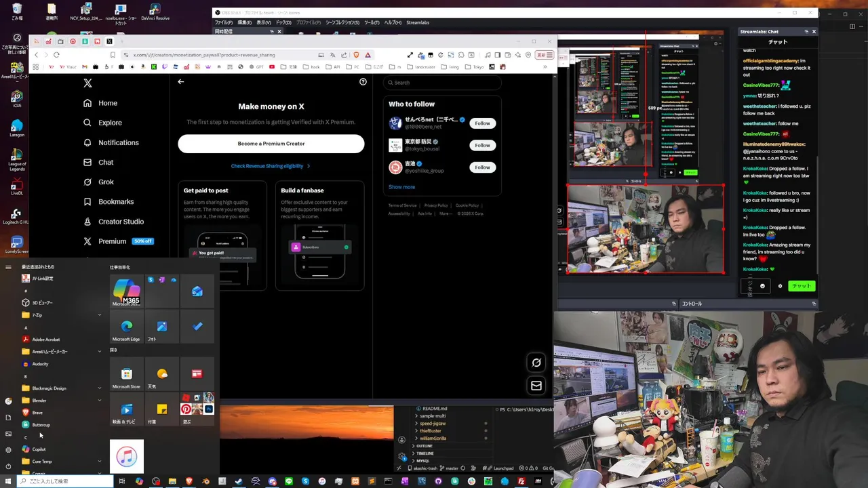Click the X logo at top of sidebar
The image size is (868, 488).
[87, 83]
